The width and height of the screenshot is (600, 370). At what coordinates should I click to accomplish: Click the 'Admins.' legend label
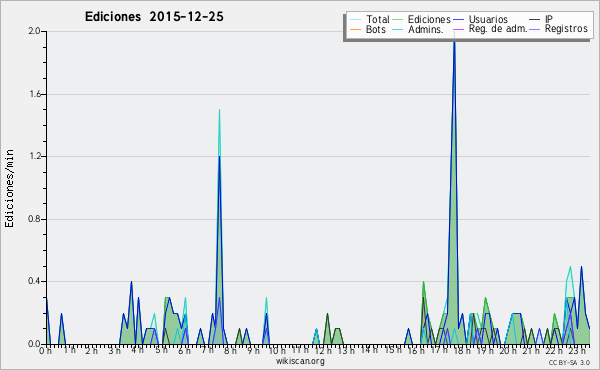pos(426,29)
